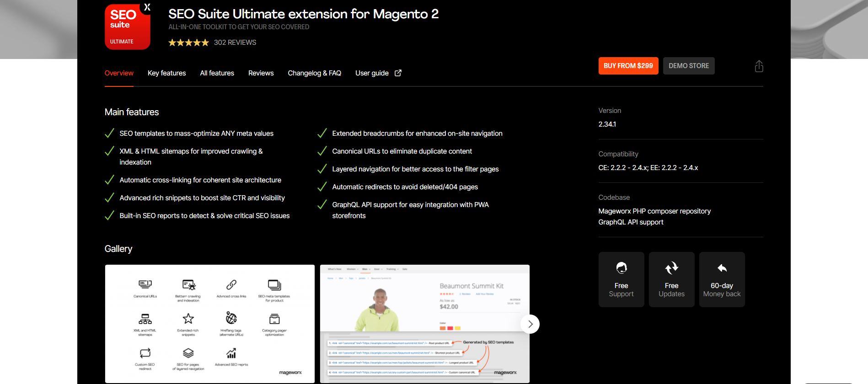The image size is (868, 384).
Task: Click checkmark beside Advanced rich snippets
Action: tap(109, 198)
